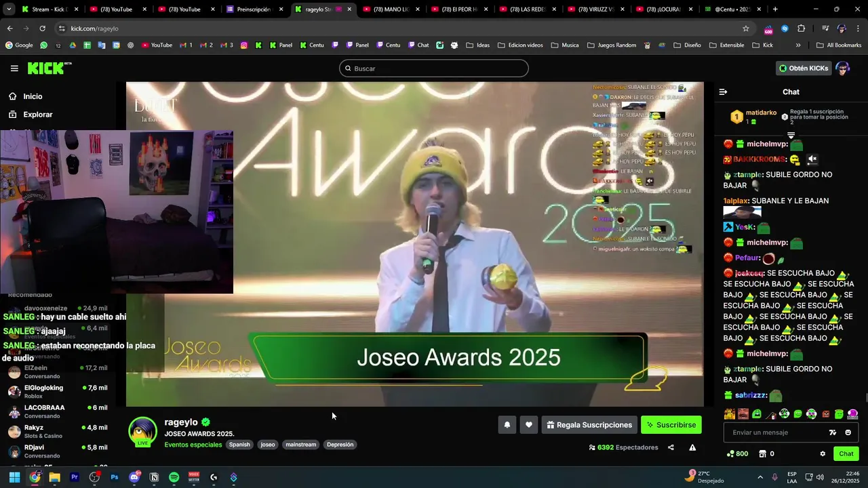Open RDjavi recommended channel
This screenshot has width=868, height=488.
click(x=58, y=451)
